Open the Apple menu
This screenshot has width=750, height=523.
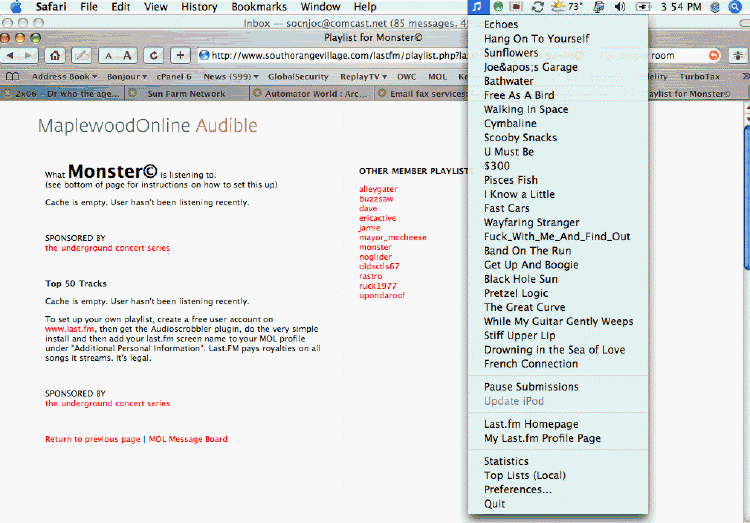[16, 7]
